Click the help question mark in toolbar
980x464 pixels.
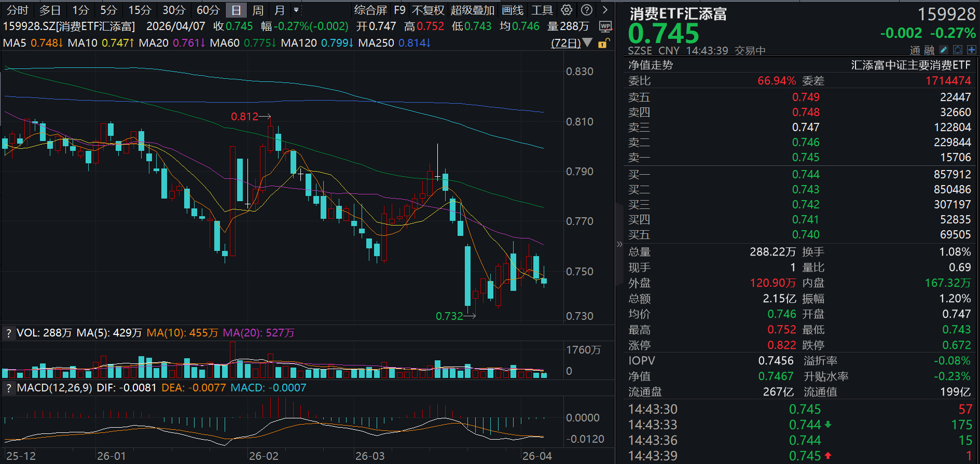coord(587,10)
